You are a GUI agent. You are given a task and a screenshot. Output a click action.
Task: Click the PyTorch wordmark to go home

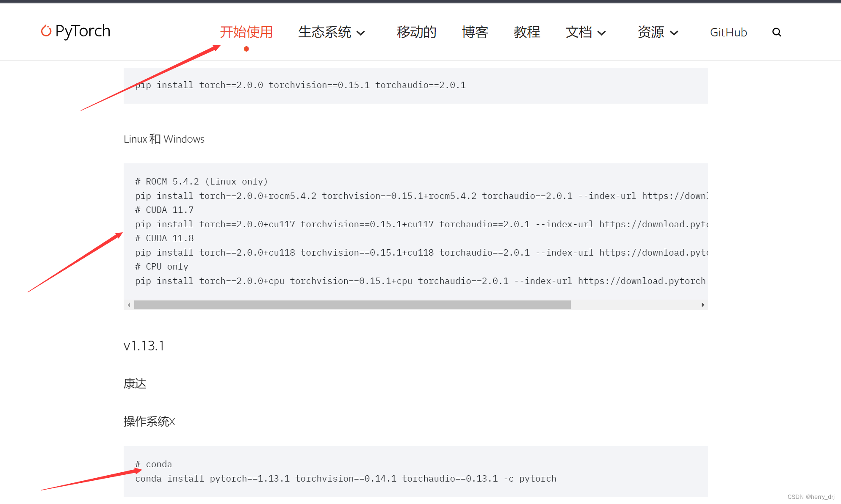pos(83,31)
